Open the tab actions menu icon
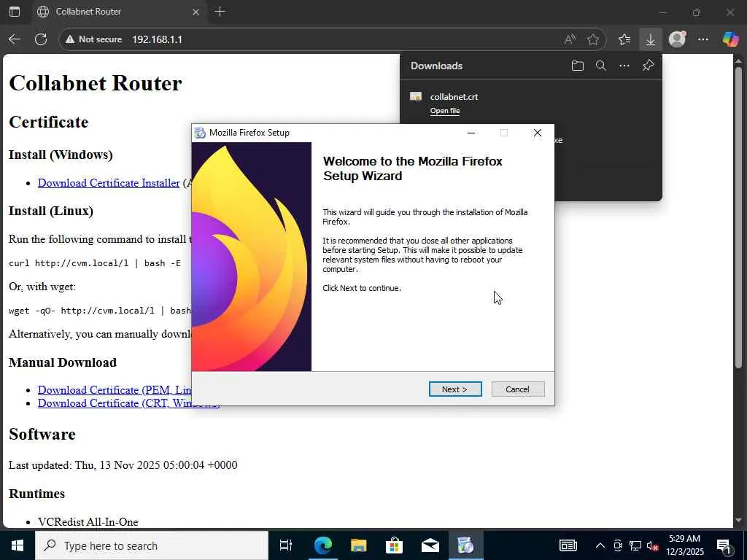This screenshot has width=747, height=560. 15,12
